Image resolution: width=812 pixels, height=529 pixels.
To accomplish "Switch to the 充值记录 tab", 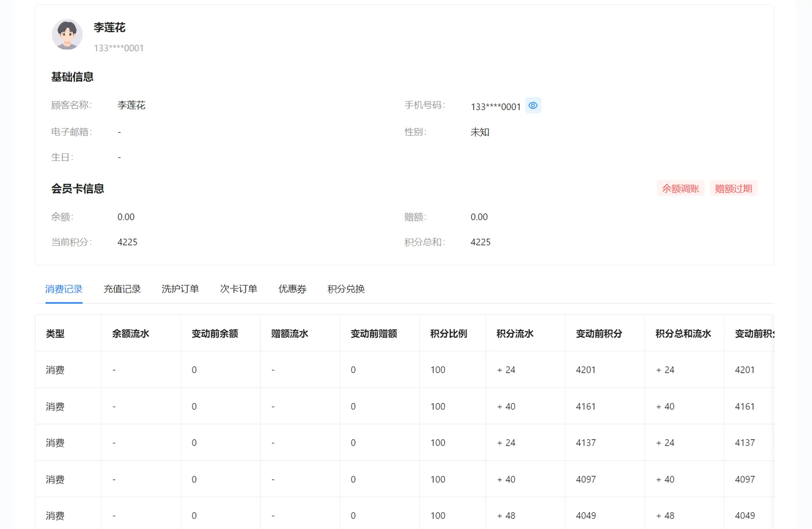I will pyautogui.click(x=122, y=289).
